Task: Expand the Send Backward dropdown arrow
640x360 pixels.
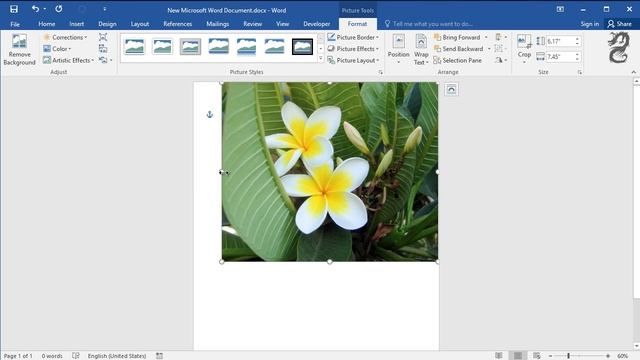Action: pyautogui.click(x=489, y=49)
